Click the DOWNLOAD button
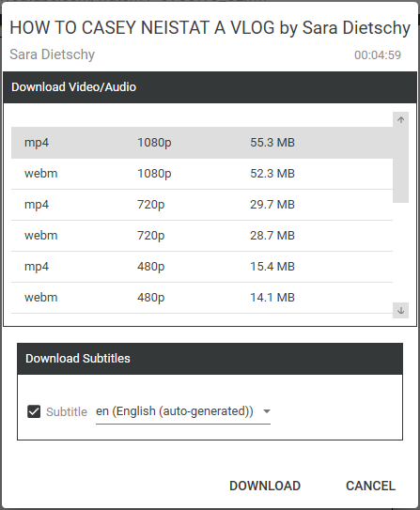Image resolution: width=420 pixels, height=510 pixels. [x=265, y=486]
